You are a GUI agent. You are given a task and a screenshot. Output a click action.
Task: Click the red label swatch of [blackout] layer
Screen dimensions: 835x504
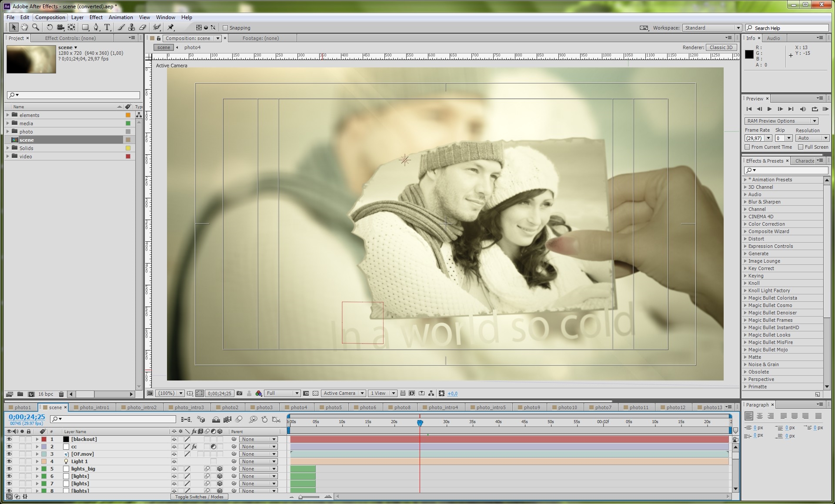click(44, 439)
